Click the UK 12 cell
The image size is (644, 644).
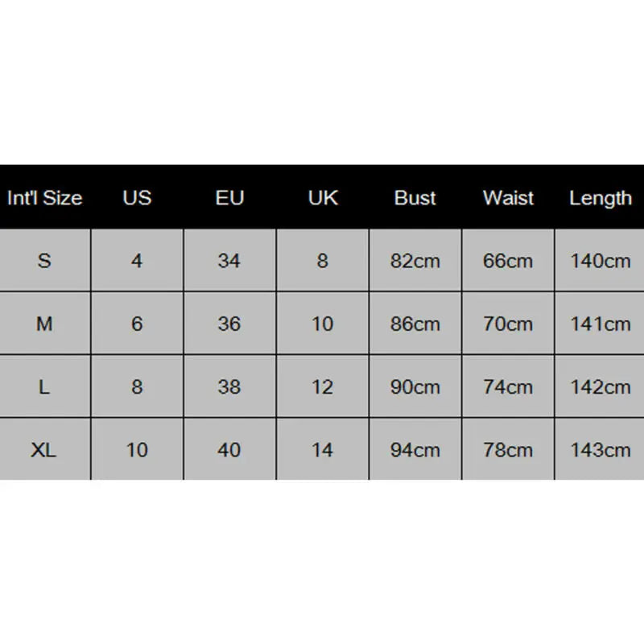[x=322, y=386]
